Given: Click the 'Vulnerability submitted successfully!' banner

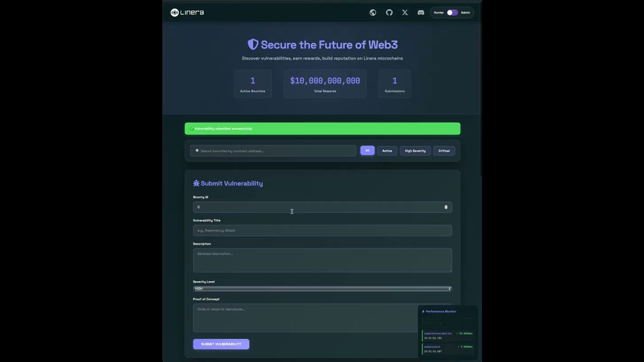Looking at the screenshot, I should point(323,129).
